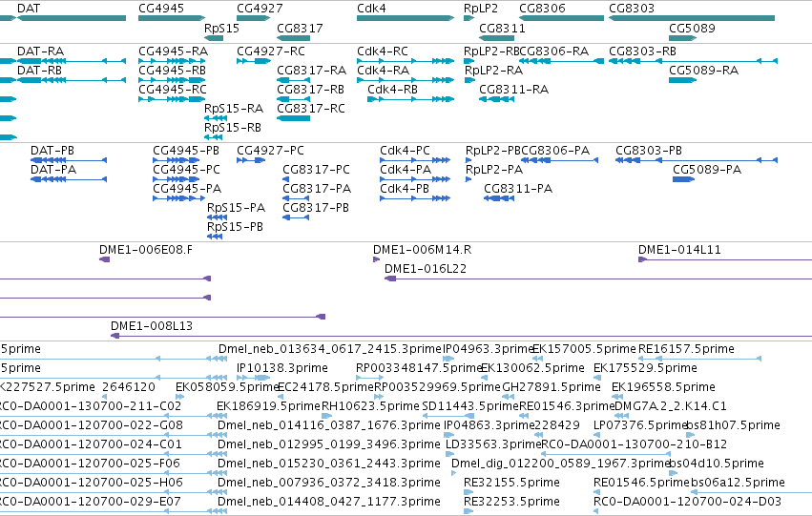Select EST RE32155.5prime
The image size is (812, 516).
[468, 492]
